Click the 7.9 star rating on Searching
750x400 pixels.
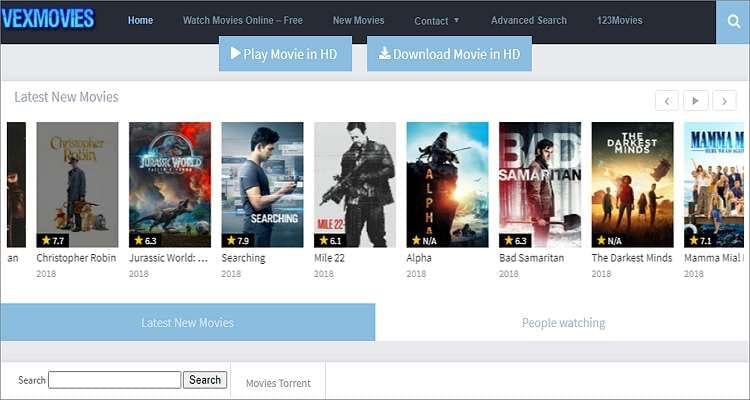(238, 240)
